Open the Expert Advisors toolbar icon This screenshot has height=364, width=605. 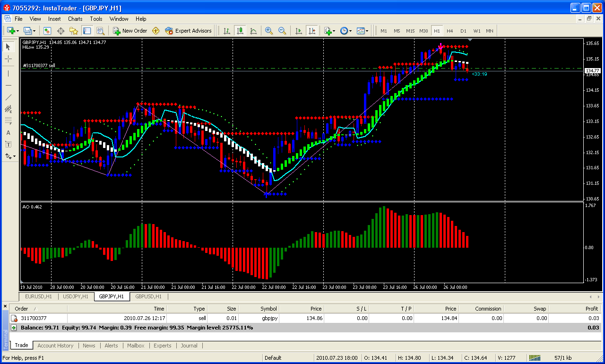click(x=188, y=31)
